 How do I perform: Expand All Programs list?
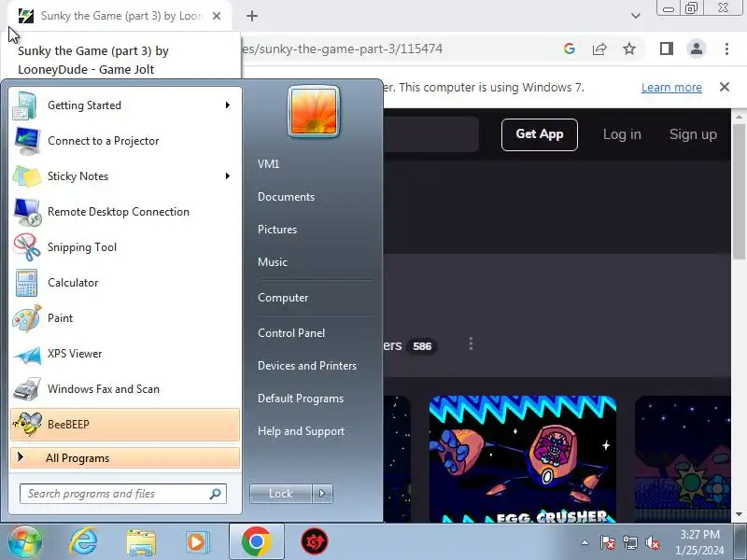coord(125,458)
